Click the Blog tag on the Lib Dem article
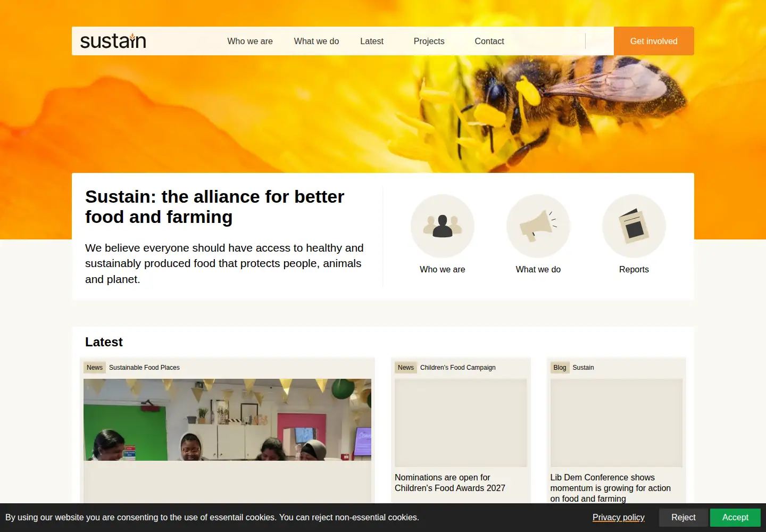 point(560,368)
